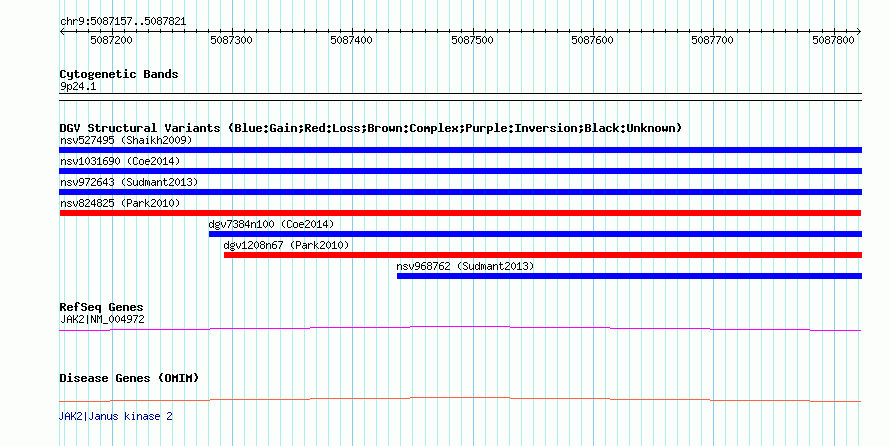
Task: Click the magenta JAK2 RefSeq gene line
Action: (460, 328)
